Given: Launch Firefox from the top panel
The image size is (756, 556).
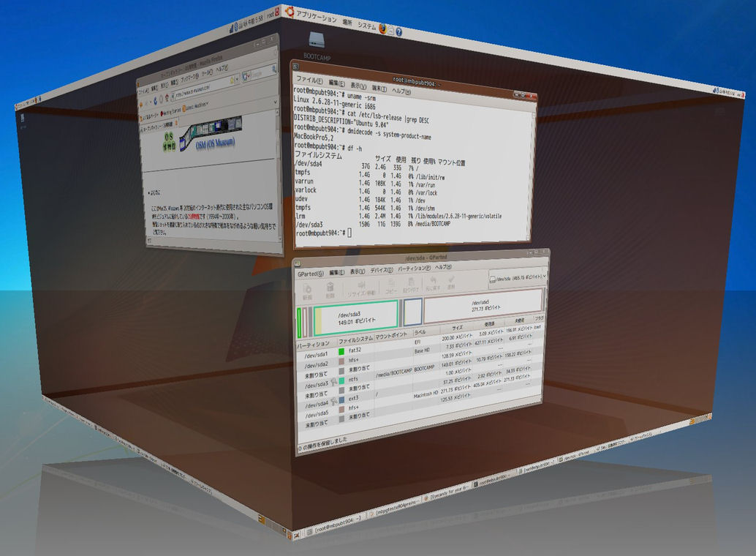Looking at the screenshot, I should (x=382, y=29).
